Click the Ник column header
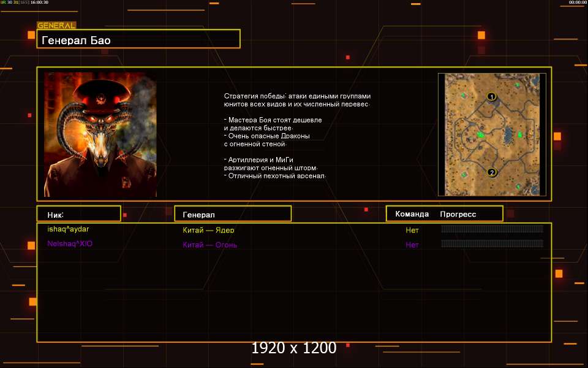 click(x=78, y=214)
